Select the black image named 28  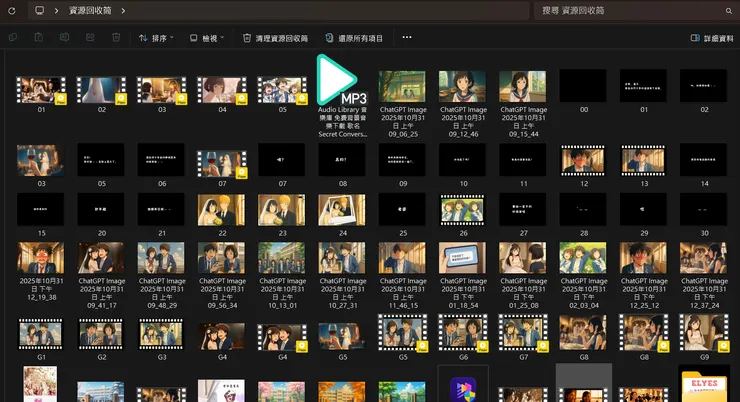[583, 214]
